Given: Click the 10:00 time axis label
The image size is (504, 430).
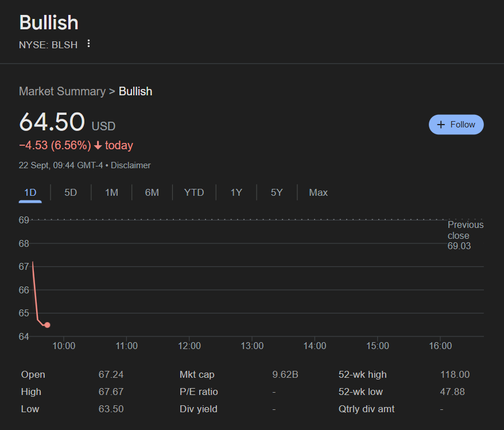Looking at the screenshot, I should click(x=64, y=346).
